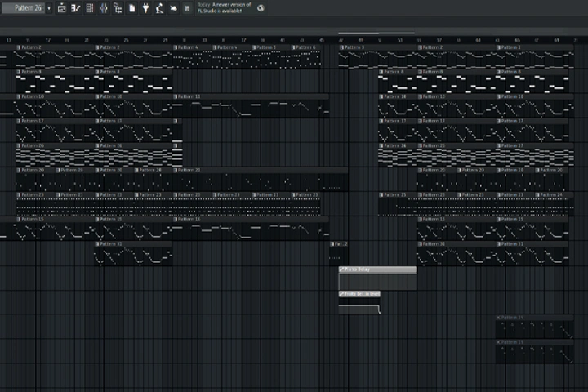This screenshot has width=588, height=392.
Task: Click the globe online news icon
Action: point(261,8)
